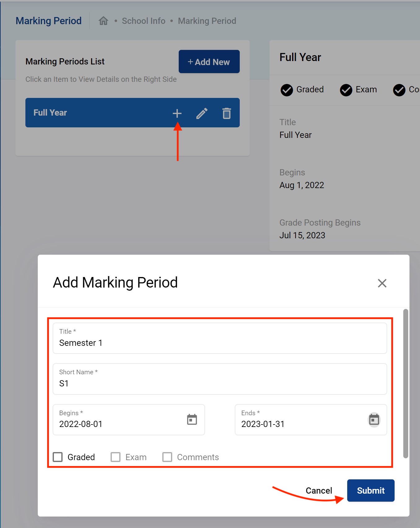
Task: Focus the Short Name field with S1
Action: click(x=220, y=379)
